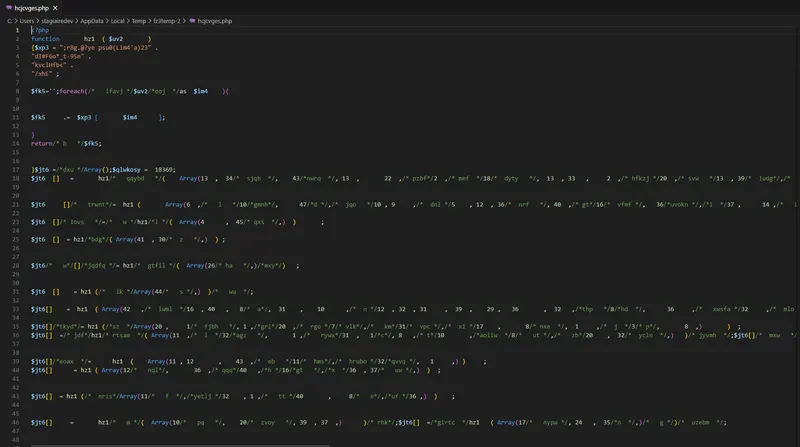Place cursor on the "<?php" opening tag
Screen dimensions: 800x447
coord(40,30)
